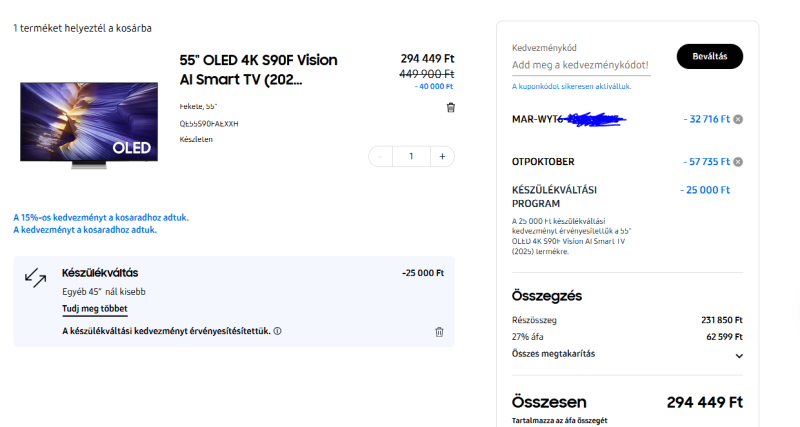Click the quantity field showing 1

(x=411, y=157)
